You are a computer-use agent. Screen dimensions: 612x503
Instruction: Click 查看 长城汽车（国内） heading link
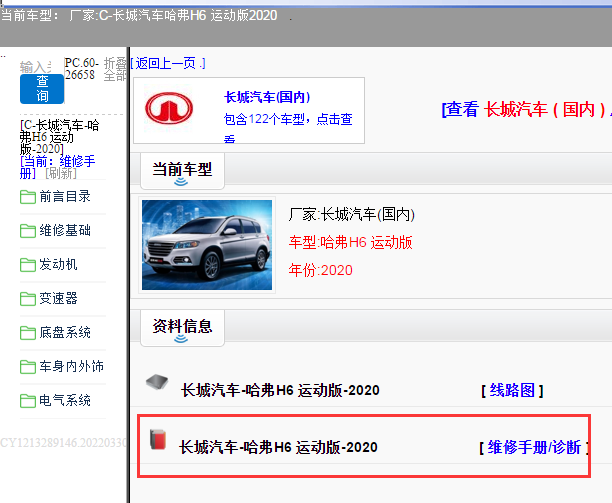(x=526, y=109)
